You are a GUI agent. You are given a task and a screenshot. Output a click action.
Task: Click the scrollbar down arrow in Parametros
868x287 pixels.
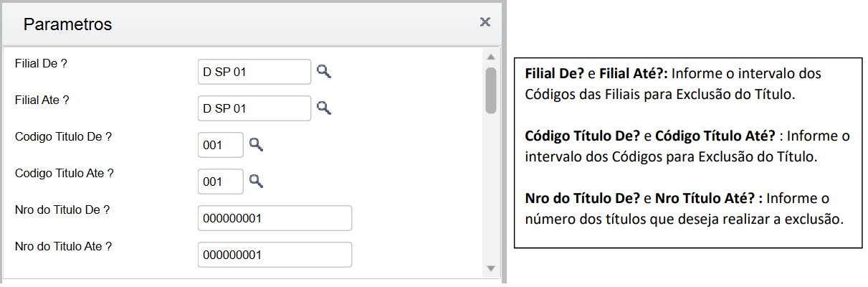tap(491, 268)
